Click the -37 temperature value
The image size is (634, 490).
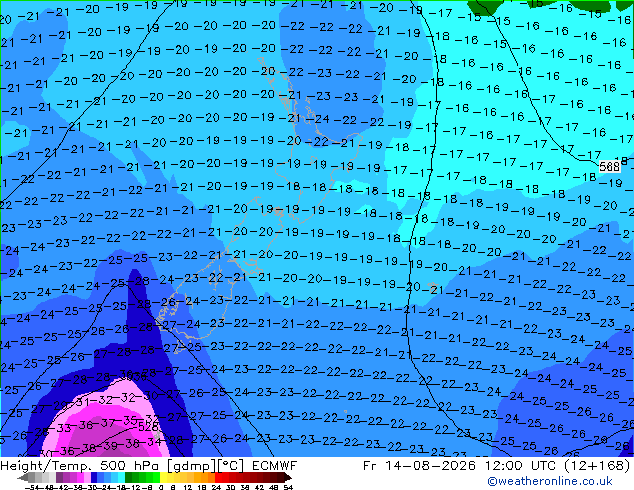[106, 423]
